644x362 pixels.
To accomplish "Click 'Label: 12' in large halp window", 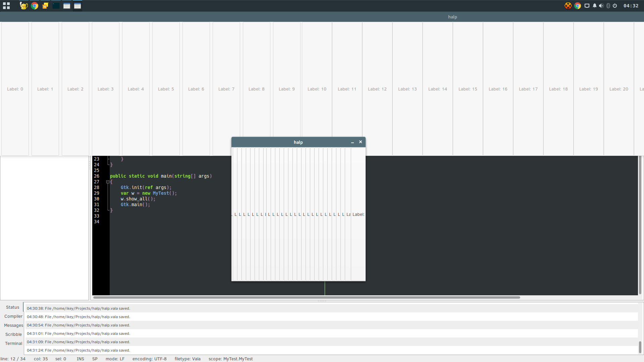I will (377, 89).
